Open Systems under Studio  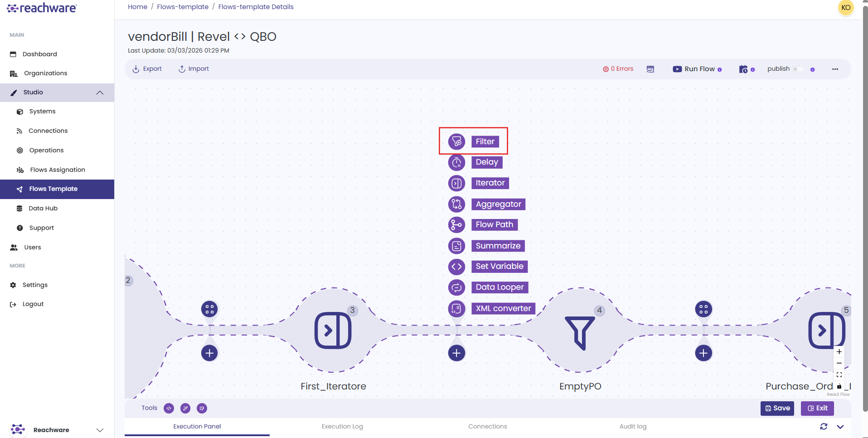[x=42, y=111]
